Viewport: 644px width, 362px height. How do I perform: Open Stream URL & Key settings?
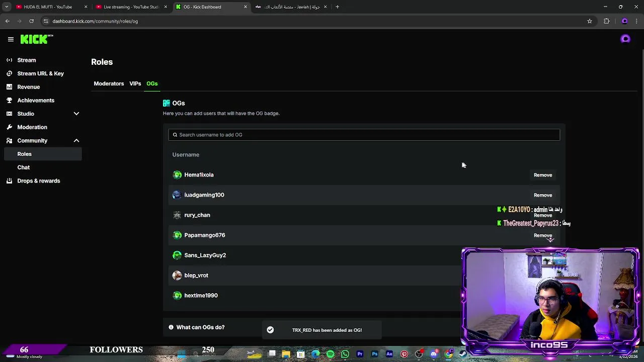point(40,73)
